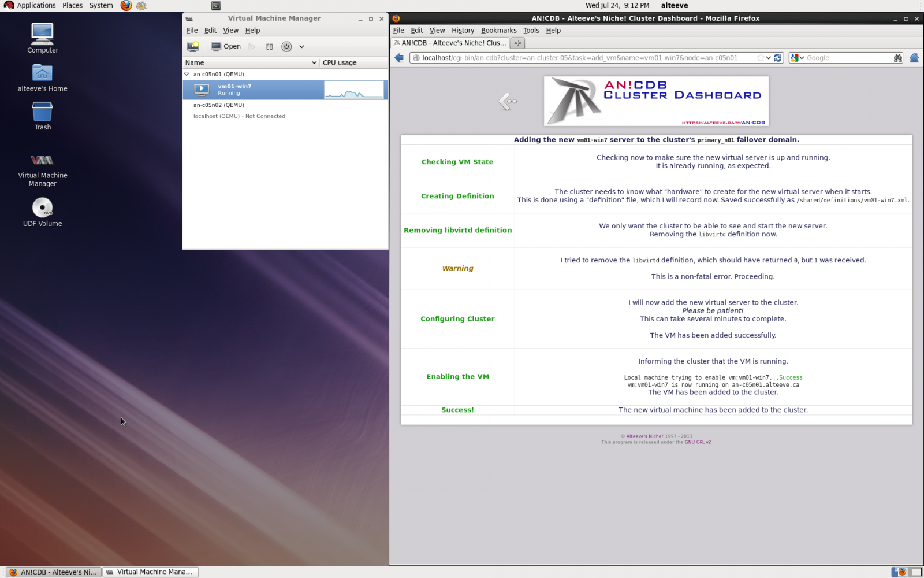The height and width of the screenshot is (578, 924).
Task: Open the URL bar history dropdown
Action: (769, 58)
